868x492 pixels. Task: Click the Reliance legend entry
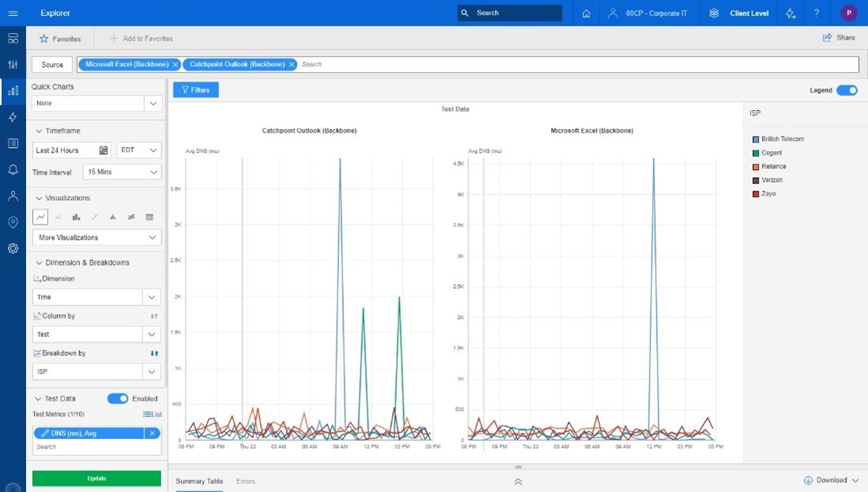[769, 166]
